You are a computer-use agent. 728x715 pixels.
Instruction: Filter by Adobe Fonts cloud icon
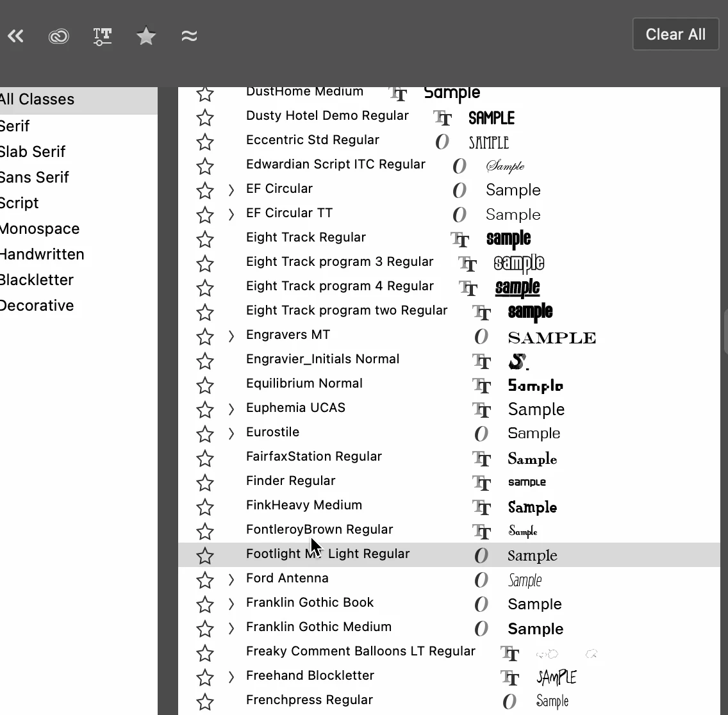coord(58,36)
